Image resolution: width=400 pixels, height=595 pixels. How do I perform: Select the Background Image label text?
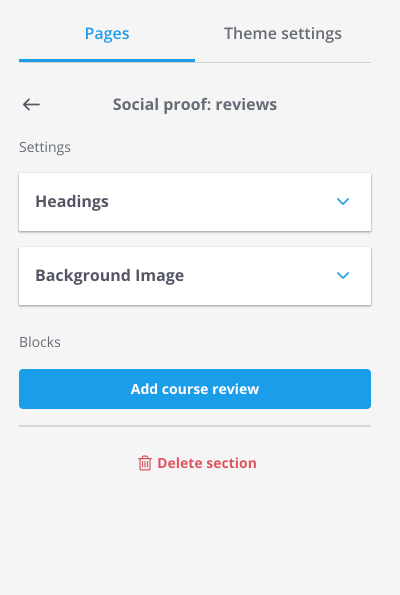pyautogui.click(x=110, y=275)
